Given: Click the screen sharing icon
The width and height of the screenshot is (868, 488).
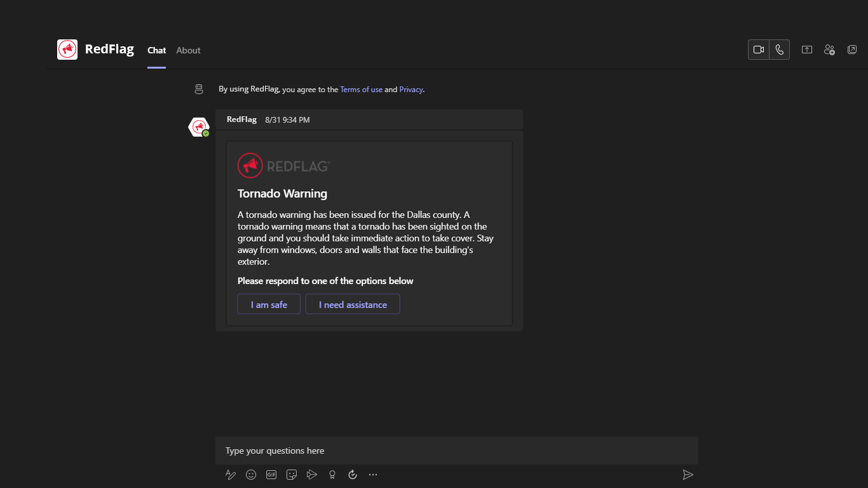Looking at the screenshot, I should (807, 50).
